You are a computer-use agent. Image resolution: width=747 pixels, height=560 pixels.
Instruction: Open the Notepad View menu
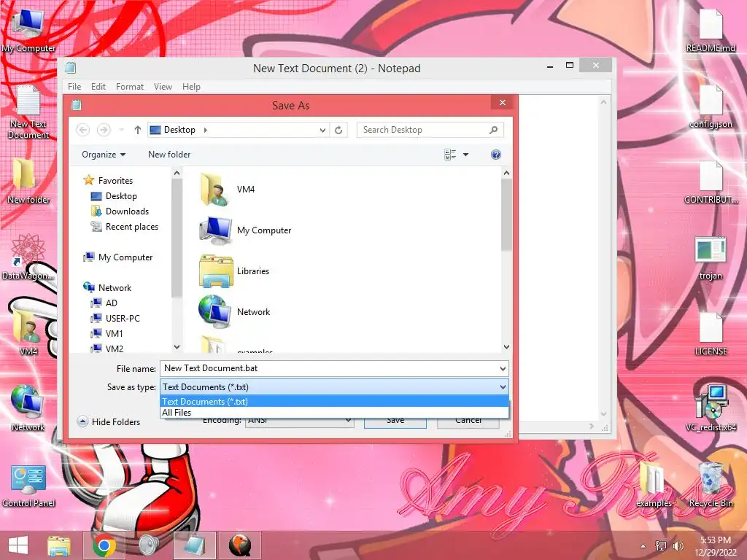click(163, 87)
